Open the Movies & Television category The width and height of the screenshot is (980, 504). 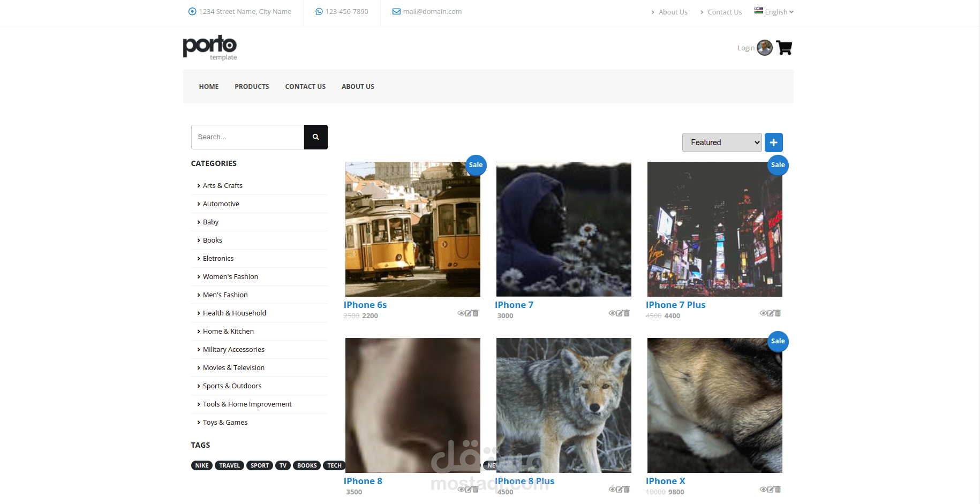click(x=233, y=368)
